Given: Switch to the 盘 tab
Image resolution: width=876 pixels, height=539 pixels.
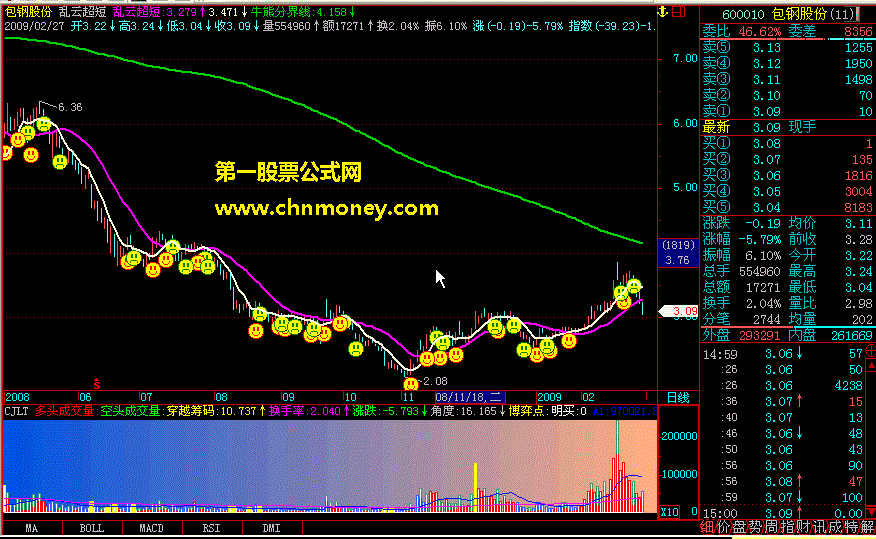Looking at the screenshot, I should pos(739,527).
